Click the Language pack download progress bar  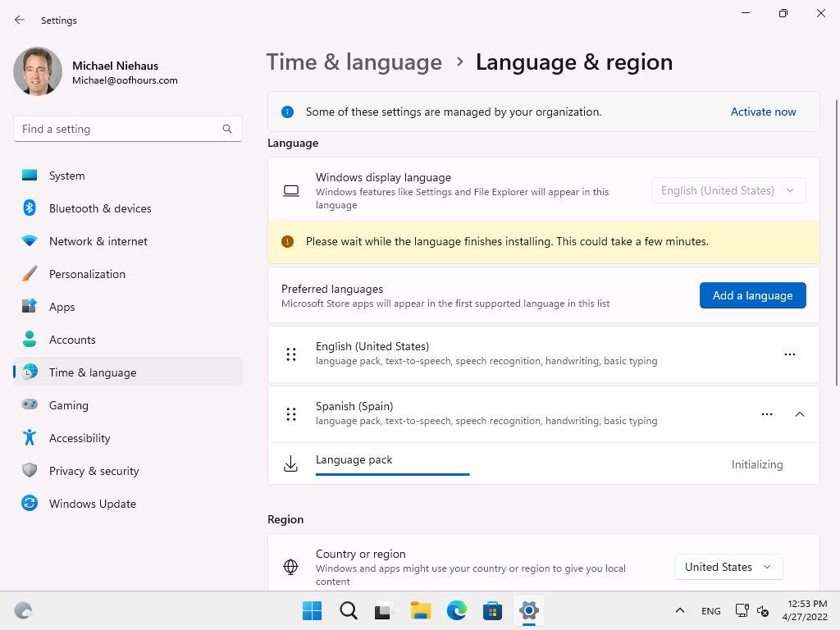point(392,474)
